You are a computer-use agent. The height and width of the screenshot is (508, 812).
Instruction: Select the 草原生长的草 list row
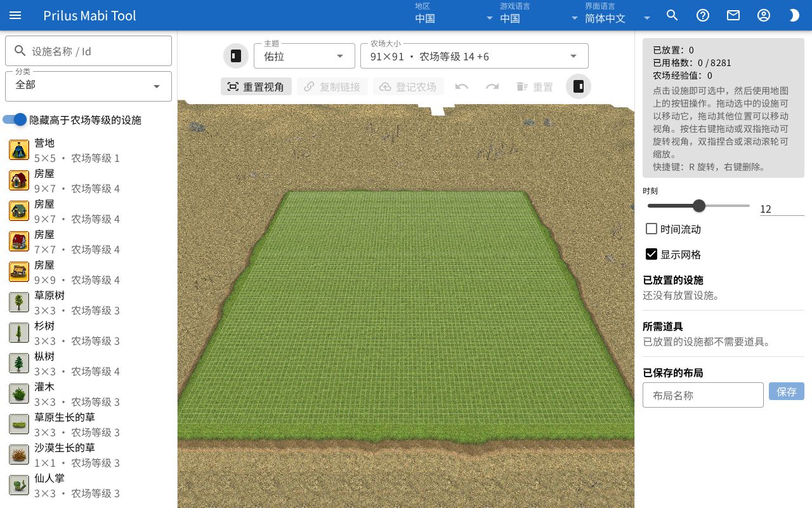(x=88, y=424)
